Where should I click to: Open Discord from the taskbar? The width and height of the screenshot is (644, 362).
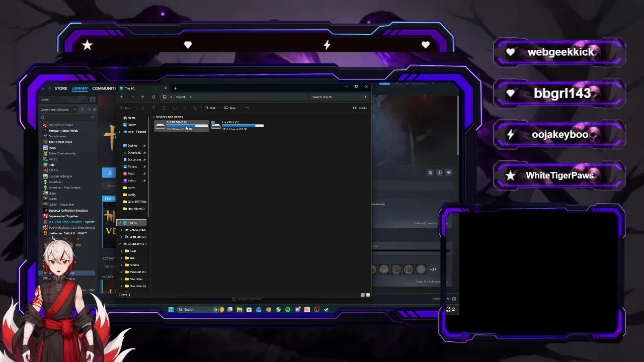point(297,310)
